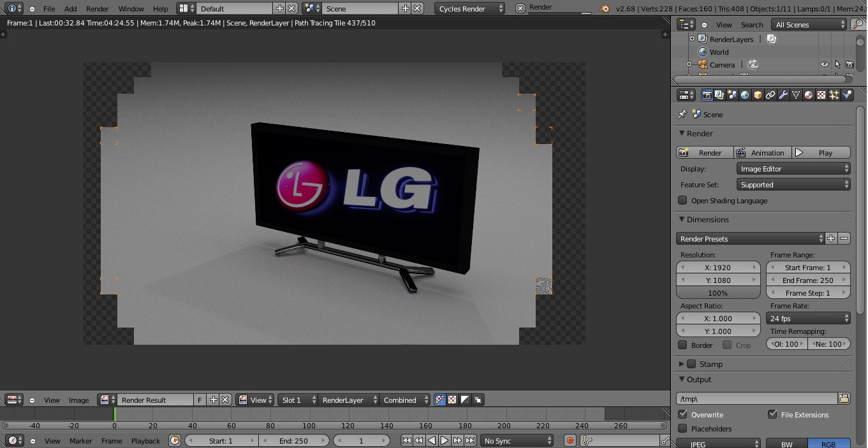
Task: Open the File menu
Action: tap(49, 8)
